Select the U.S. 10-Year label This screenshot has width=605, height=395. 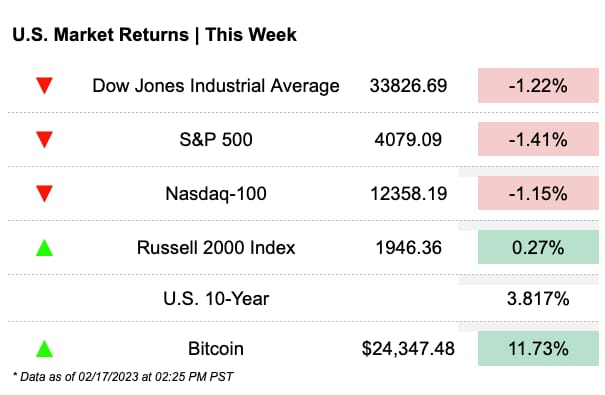pyautogui.click(x=216, y=299)
